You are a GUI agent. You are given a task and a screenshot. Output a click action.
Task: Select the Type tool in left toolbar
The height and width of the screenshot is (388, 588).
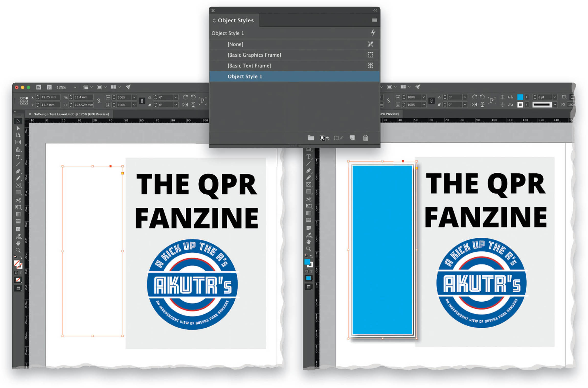tap(18, 157)
